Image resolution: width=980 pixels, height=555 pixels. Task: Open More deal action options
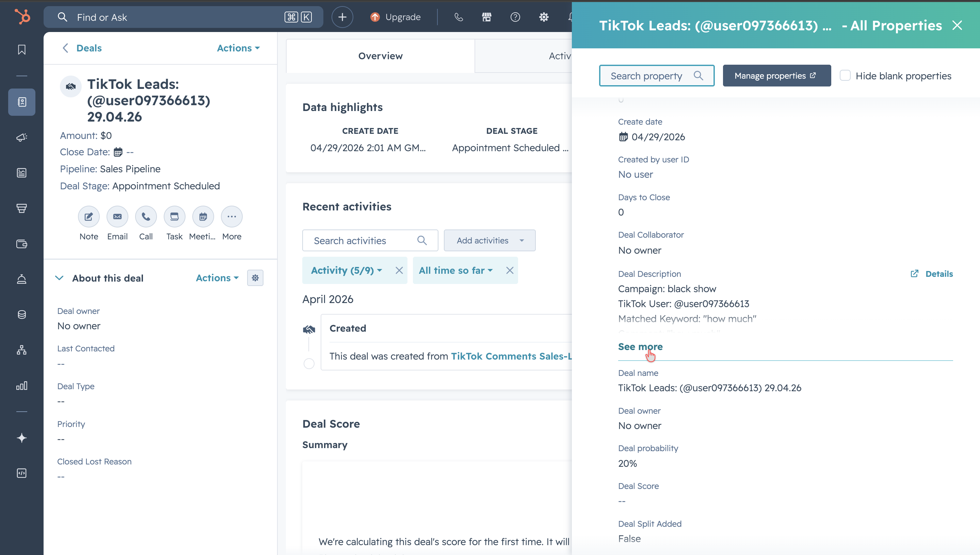coord(232,217)
